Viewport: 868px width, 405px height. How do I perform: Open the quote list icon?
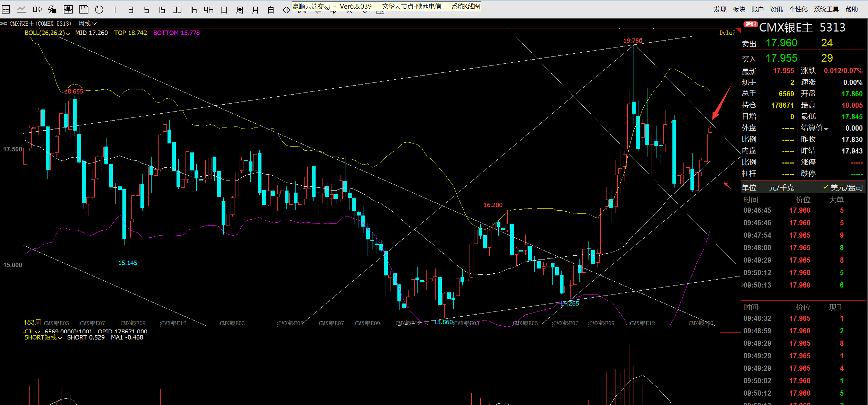[x=6, y=9]
